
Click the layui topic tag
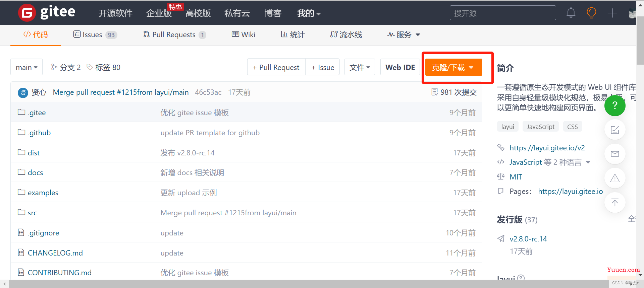[508, 127]
